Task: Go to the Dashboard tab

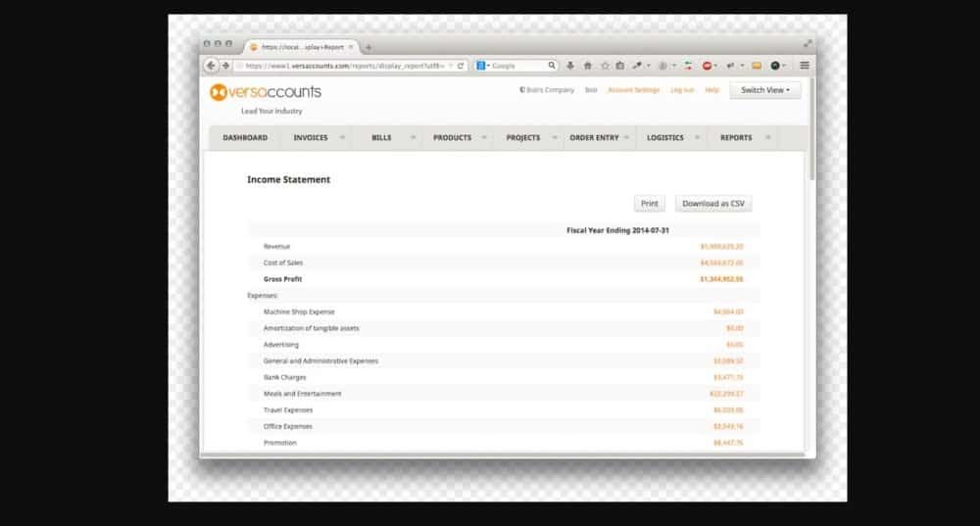Action: pyautogui.click(x=245, y=138)
